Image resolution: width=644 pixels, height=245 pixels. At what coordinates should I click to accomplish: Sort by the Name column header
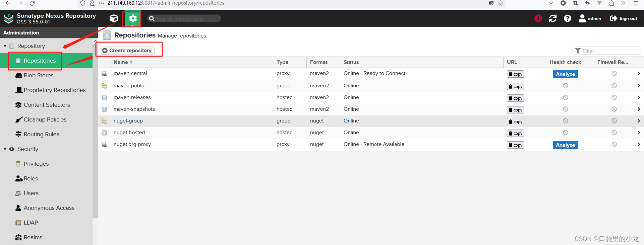(x=191, y=62)
